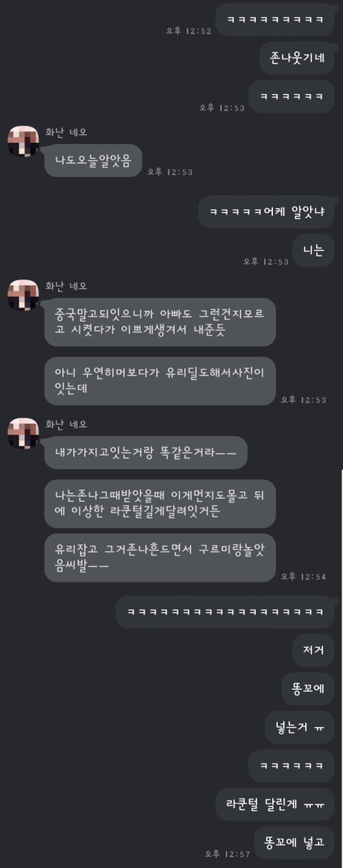
Task: Select the 넣는거 ㅠ sent bubble
Action: 299,727
